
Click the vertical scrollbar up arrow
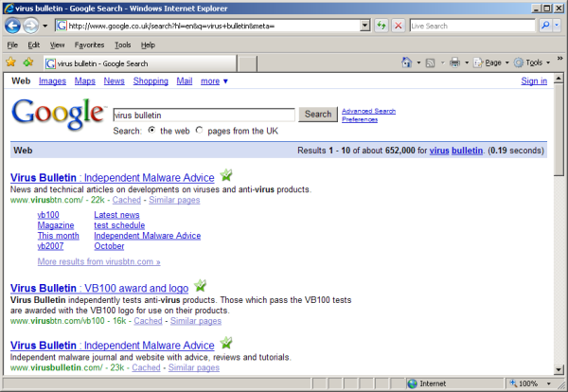click(559, 79)
